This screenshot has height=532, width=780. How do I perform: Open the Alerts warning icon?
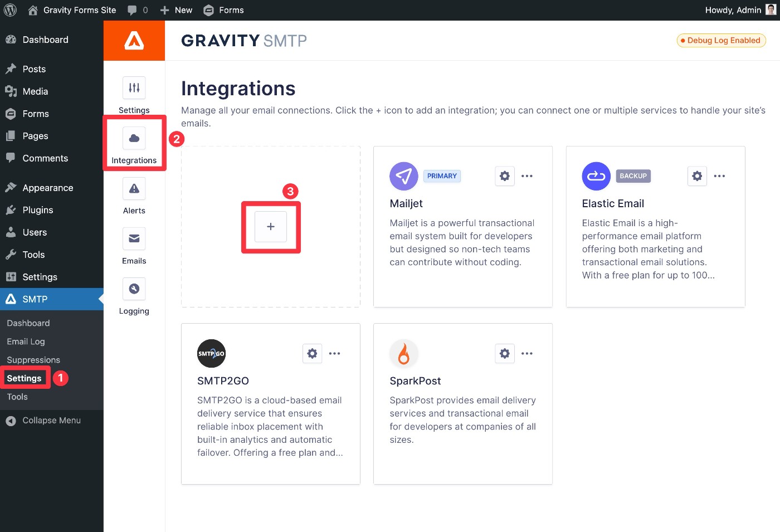click(134, 188)
